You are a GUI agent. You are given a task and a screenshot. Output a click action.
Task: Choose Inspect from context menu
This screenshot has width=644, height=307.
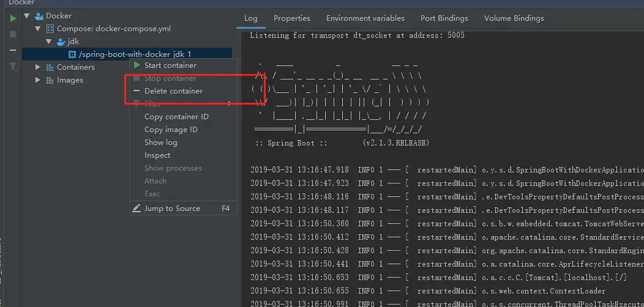pyautogui.click(x=183, y=155)
